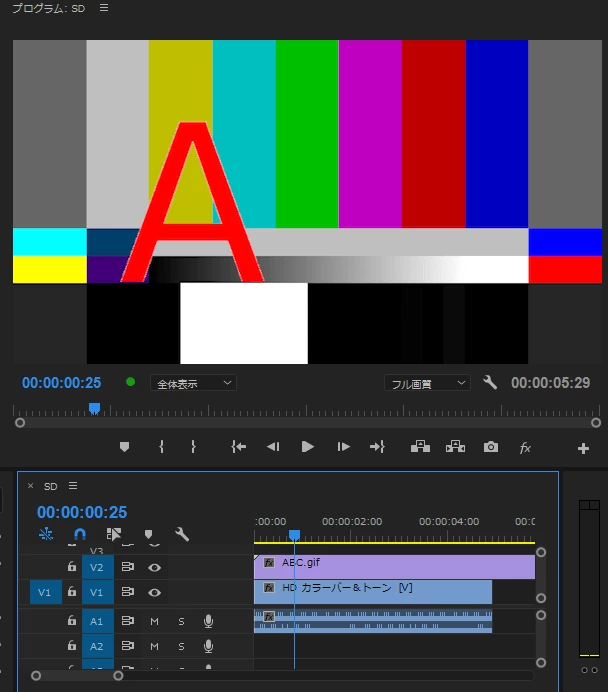Enable voice-over record on A1
The height and width of the screenshot is (692, 608).
click(x=208, y=621)
